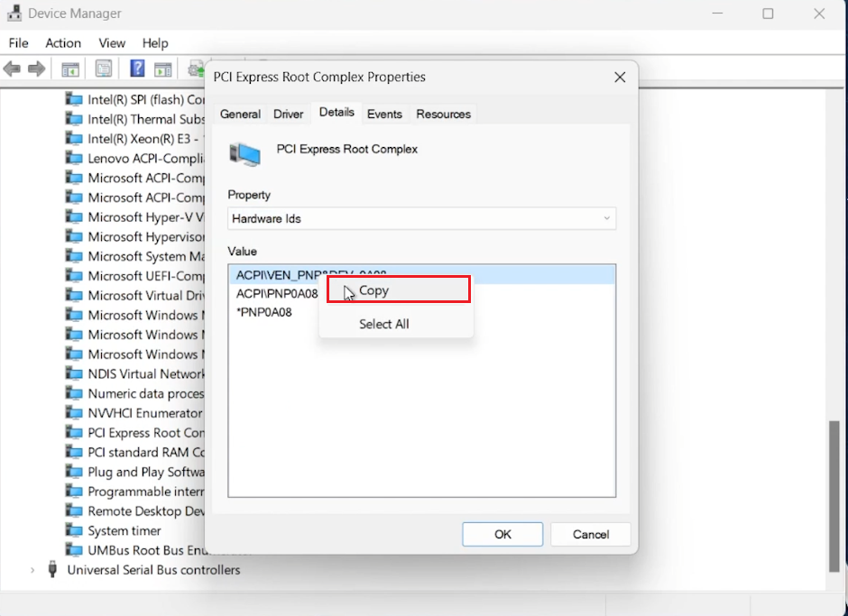Show the action pane via toolbar icon
The width and height of the screenshot is (848, 616).
pyautogui.click(x=162, y=69)
